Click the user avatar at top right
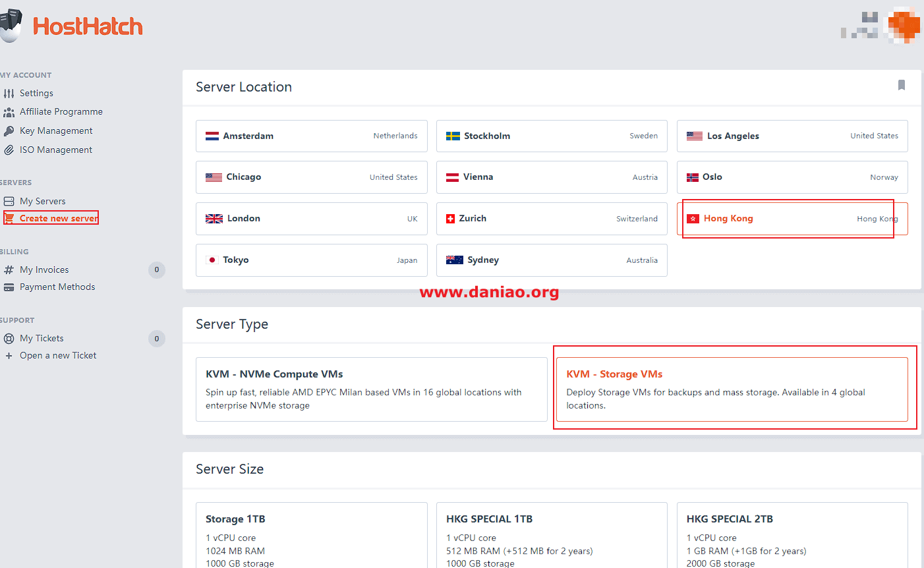924x568 pixels. pos(903,25)
